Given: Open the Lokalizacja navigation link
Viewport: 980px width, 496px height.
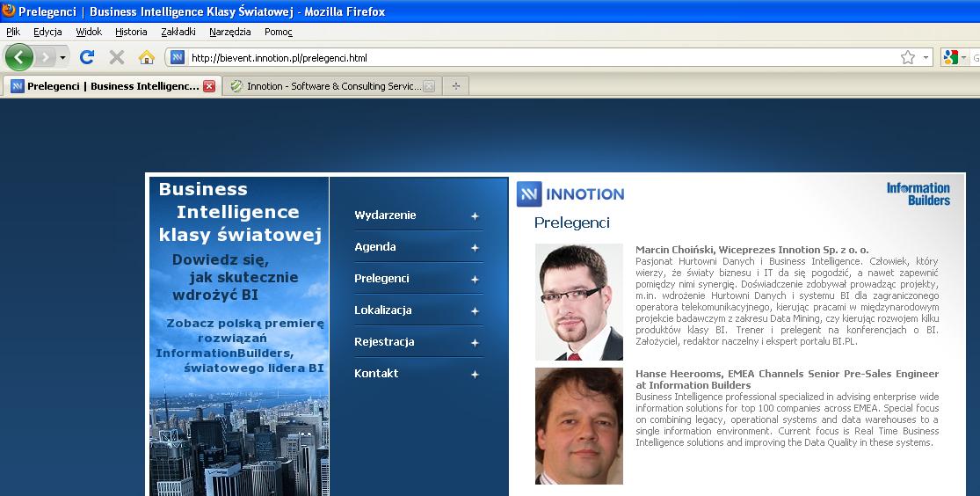Looking at the screenshot, I should coord(383,310).
